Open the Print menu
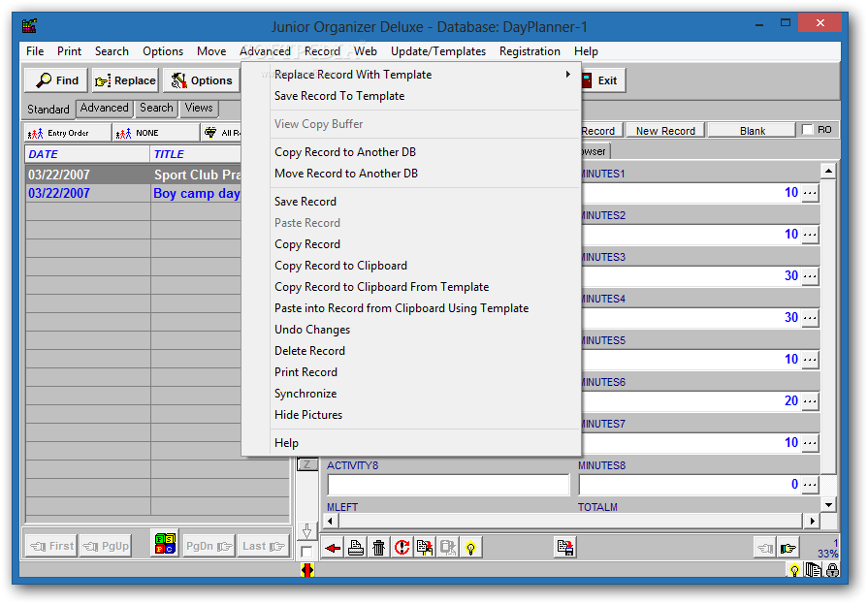This screenshot has height=604, width=868. pyautogui.click(x=69, y=51)
